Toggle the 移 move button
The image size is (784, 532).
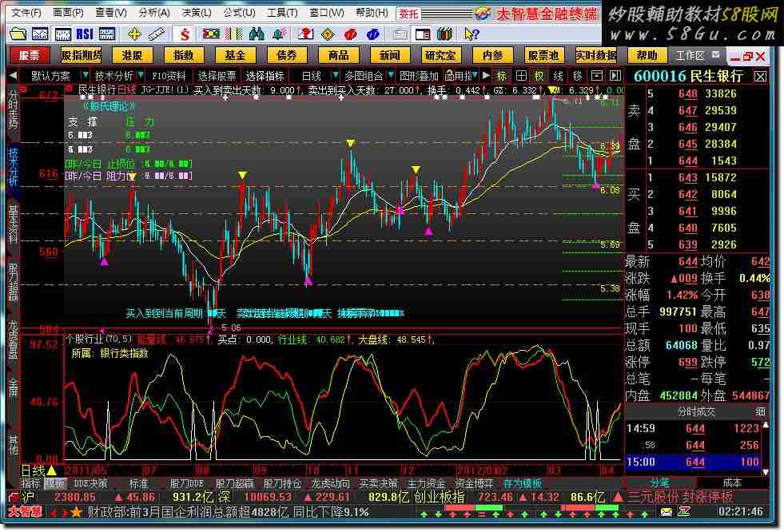(578, 76)
